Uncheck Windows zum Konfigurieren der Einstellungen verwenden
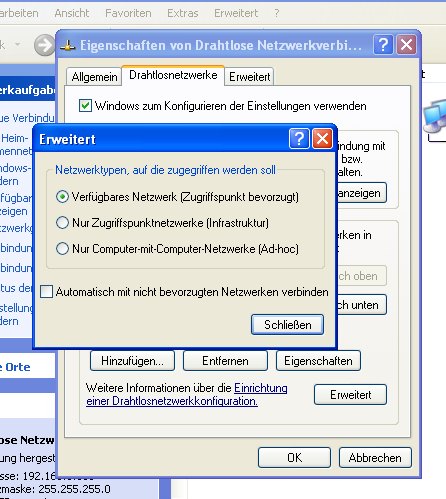This screenshot has height=499, width=446. (85, 106)
